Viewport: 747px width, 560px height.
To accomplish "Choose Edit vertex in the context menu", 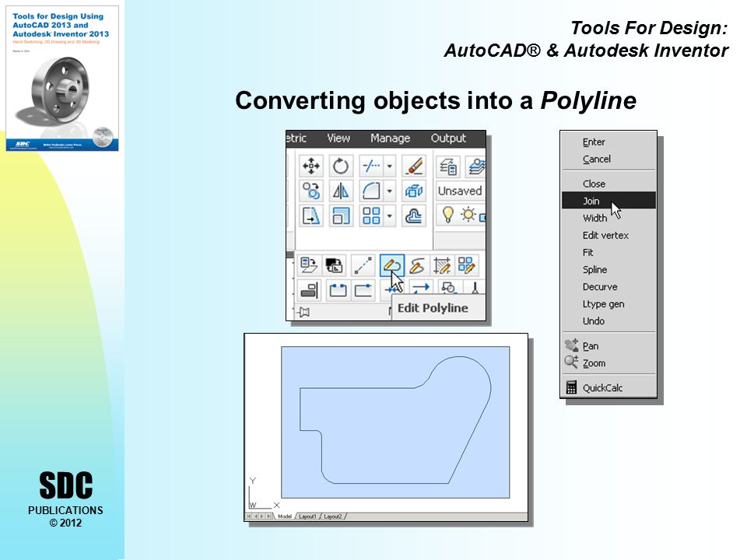I will coord(608,235).
